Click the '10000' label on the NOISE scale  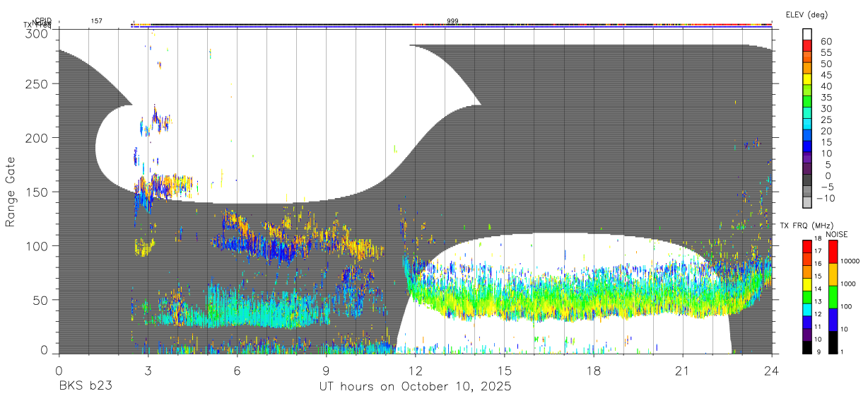tap(850, 261)
